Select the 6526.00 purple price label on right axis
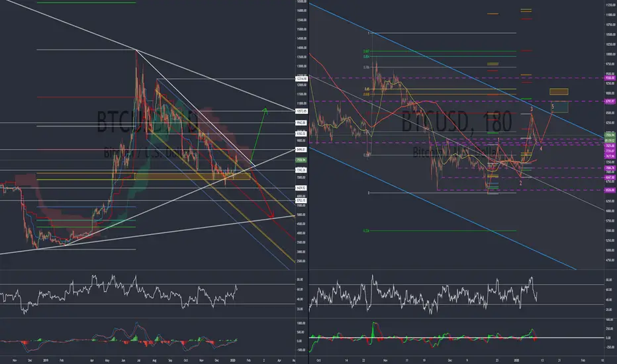 point(610,190)
